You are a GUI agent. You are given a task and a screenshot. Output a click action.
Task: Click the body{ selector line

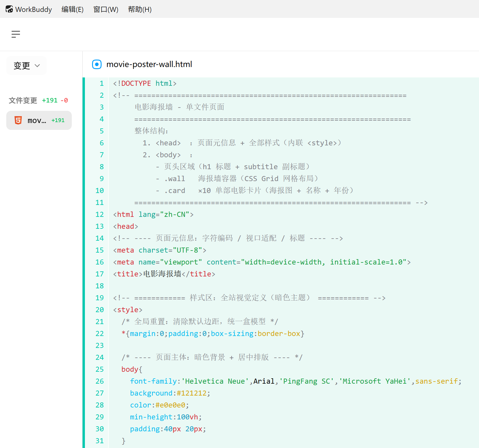(x=132, y=369)
